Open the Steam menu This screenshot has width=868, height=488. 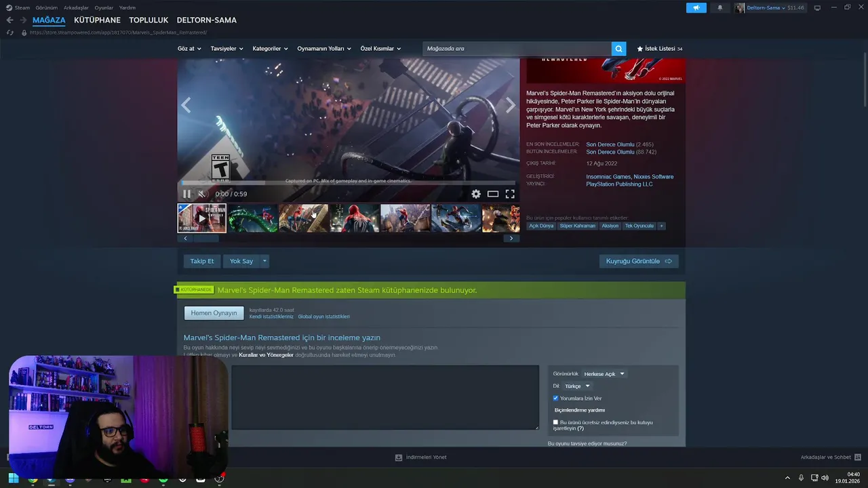tap(18, 7)
